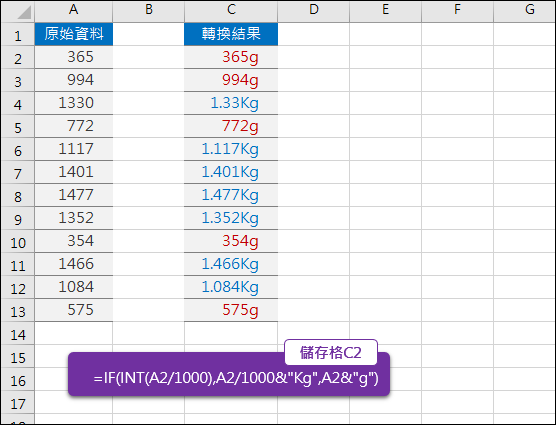Select cell A2 containing 365
The height and width of the screenshot is (425, 556).
point(74,57)
